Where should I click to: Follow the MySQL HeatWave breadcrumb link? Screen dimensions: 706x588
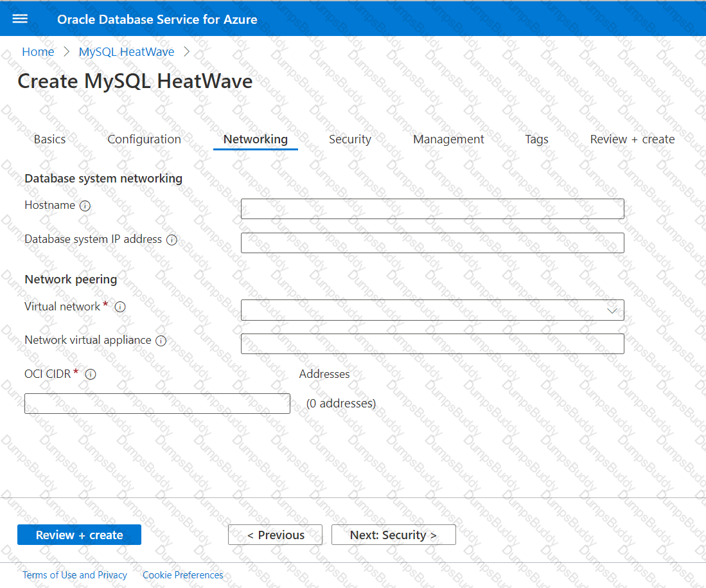coord(127,52)
